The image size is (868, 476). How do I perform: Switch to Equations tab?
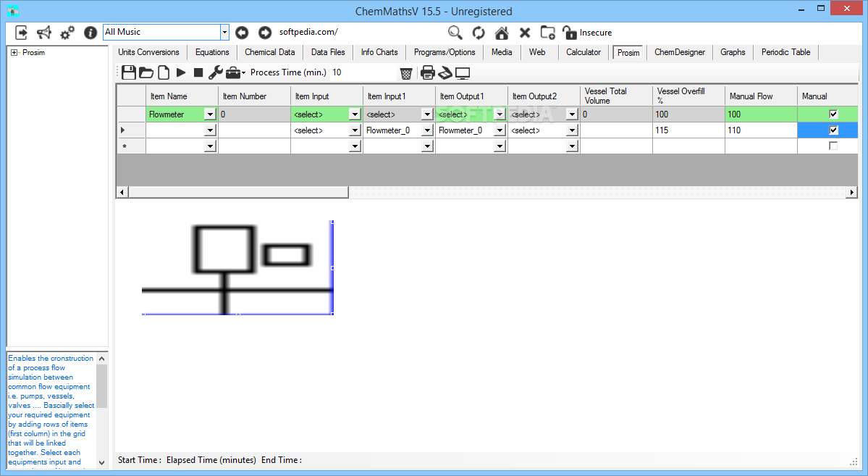coord(212,52)
